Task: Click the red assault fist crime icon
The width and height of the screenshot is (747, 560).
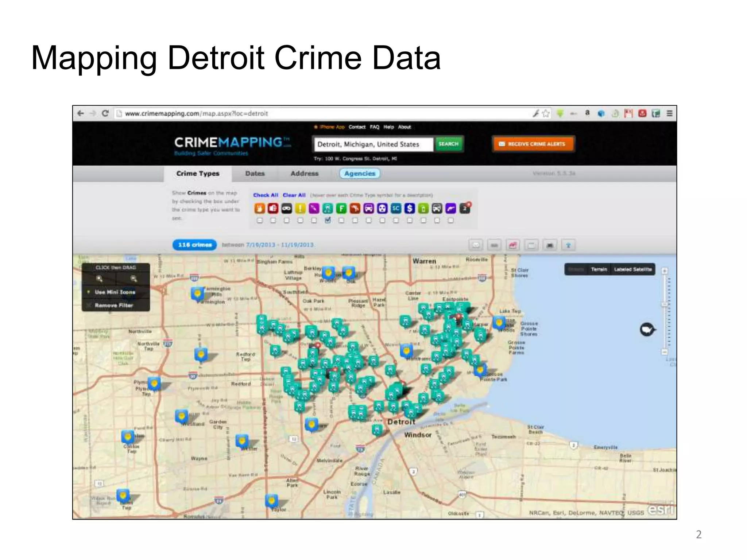Action: 273,208
